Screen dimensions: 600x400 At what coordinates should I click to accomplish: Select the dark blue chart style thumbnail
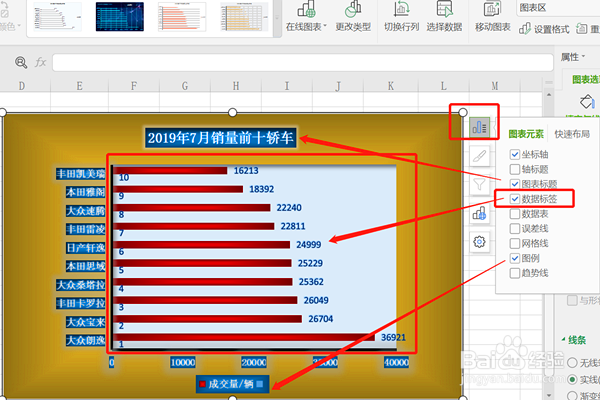point(119,16)
